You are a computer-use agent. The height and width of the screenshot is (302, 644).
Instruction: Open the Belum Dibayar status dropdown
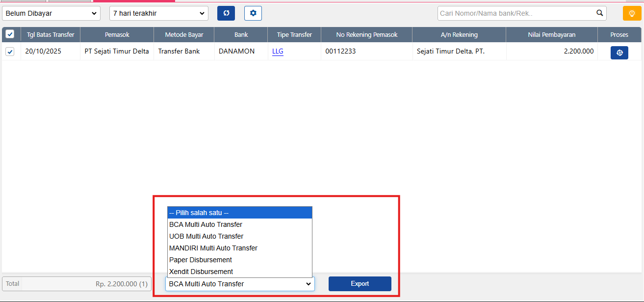51,13
